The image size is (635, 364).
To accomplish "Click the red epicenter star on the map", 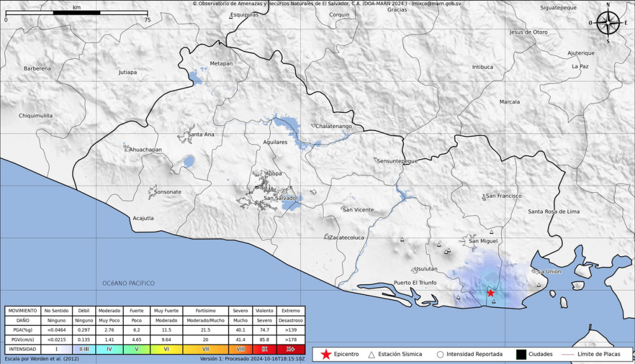I will pos(490,293).
